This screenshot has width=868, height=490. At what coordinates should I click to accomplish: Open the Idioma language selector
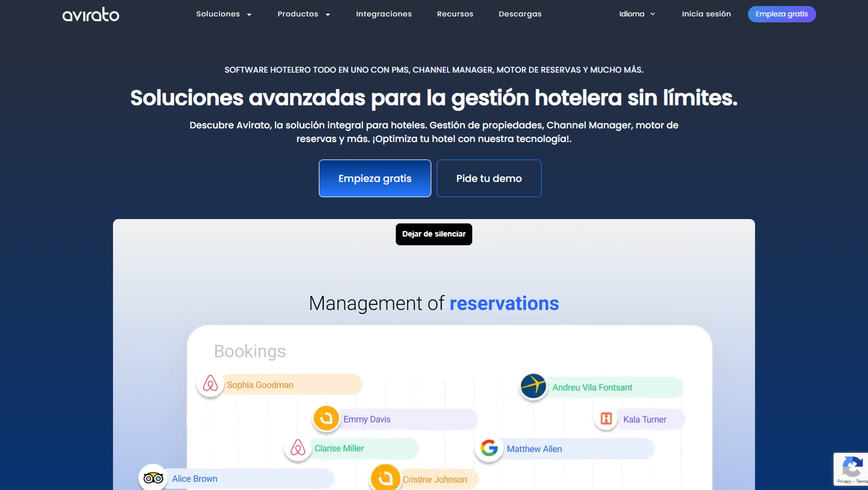(x=637, y=14)
